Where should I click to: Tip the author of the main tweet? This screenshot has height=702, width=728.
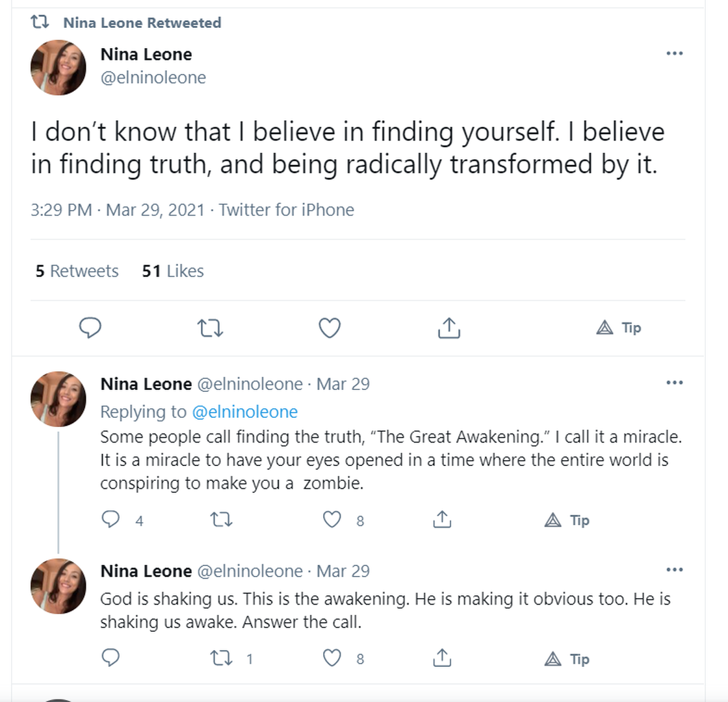pyautogui.click(x=618, y=328)
